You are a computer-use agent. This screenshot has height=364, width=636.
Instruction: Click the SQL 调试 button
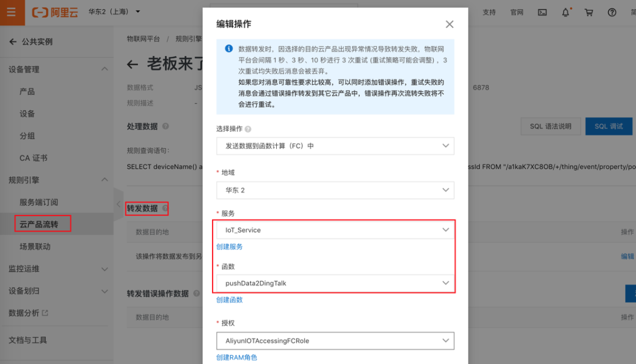pyautogui.click(x=609, y=126)
